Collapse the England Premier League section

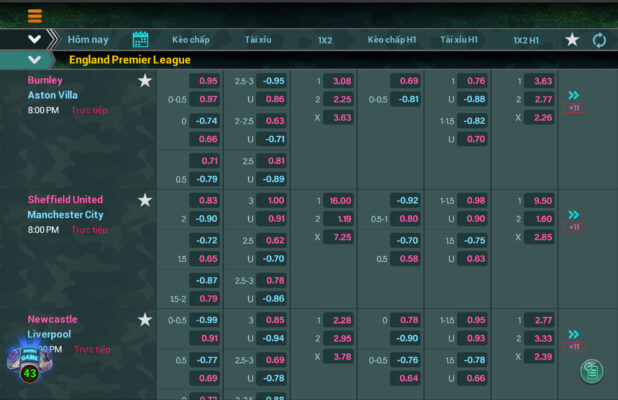coord(35,60)
